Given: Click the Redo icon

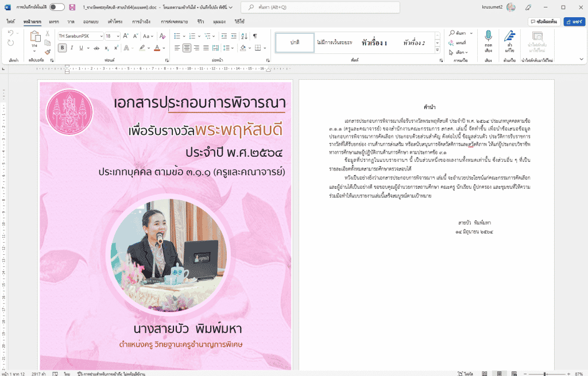Looking at the screenshot, I should [10, 42].
